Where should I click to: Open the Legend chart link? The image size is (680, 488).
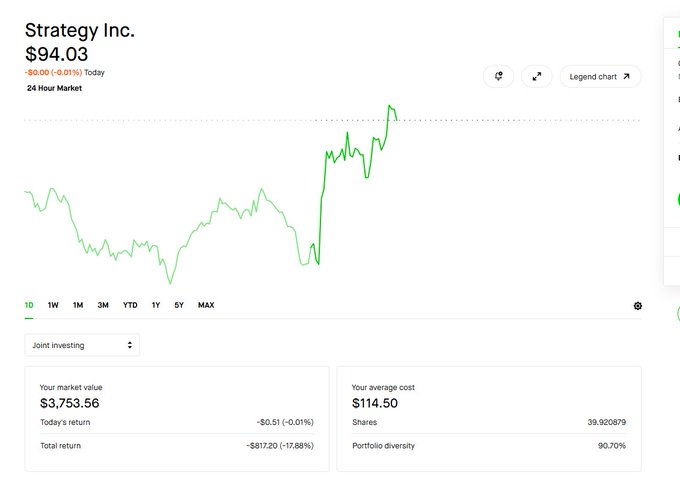point(600,76)
